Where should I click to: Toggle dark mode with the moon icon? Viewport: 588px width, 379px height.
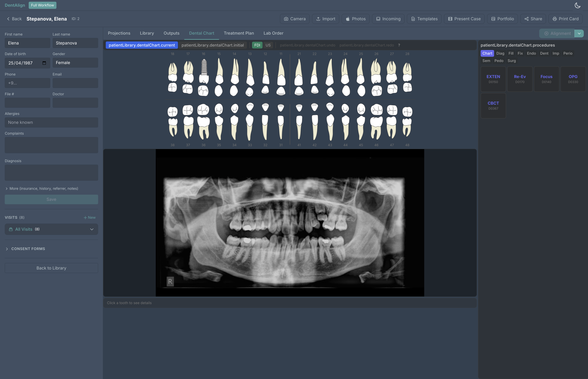tap(578, 5)
